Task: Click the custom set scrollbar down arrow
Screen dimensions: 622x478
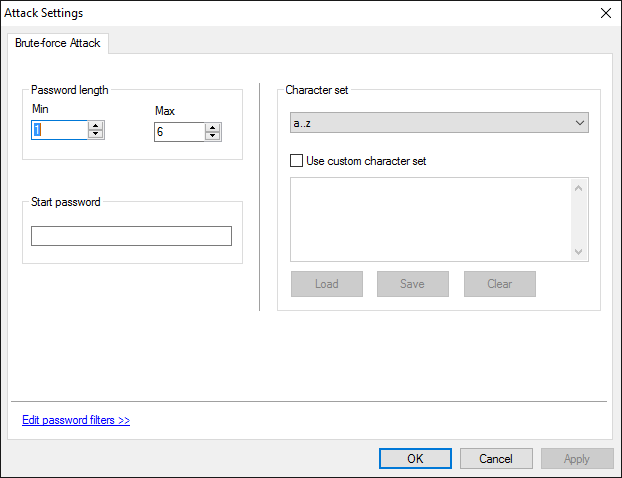Action: tap(578, 251)
